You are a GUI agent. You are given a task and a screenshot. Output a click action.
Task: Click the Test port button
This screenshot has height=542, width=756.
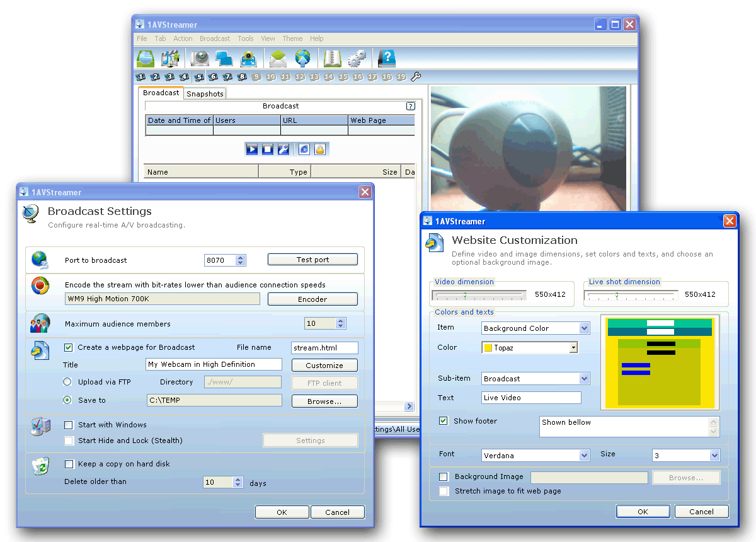312,260
